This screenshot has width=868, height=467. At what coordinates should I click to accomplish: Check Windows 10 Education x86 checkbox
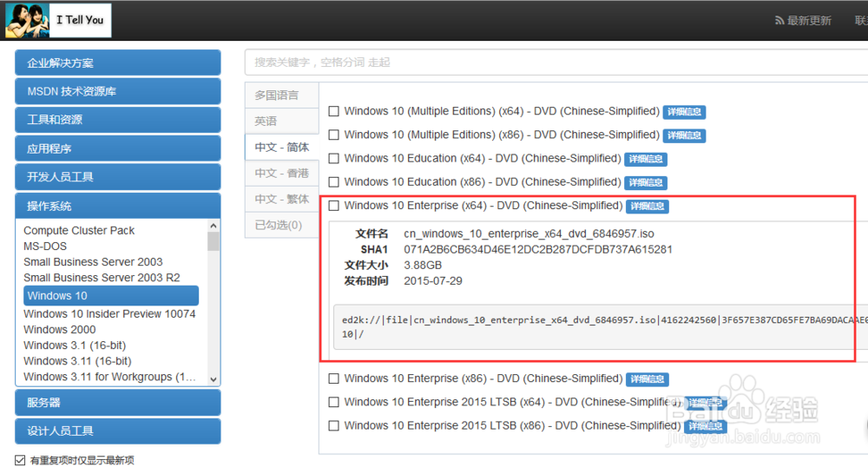334,181
